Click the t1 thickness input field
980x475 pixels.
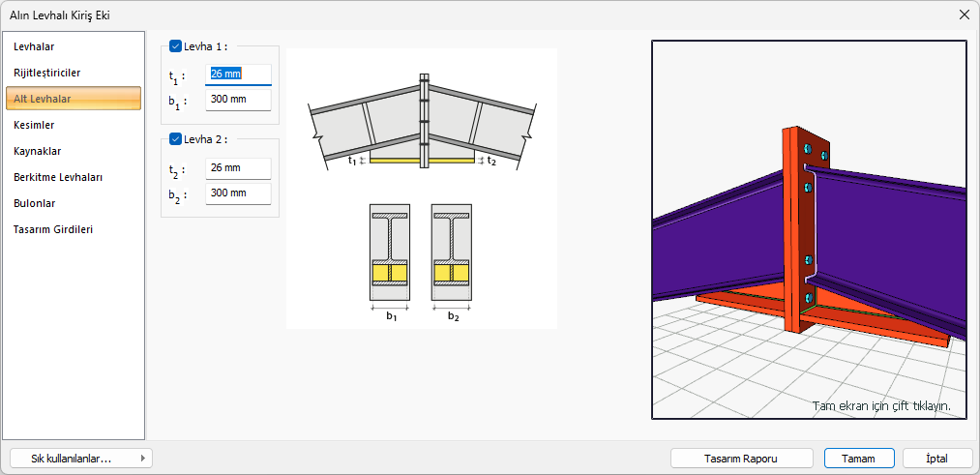tap(238, 74)
